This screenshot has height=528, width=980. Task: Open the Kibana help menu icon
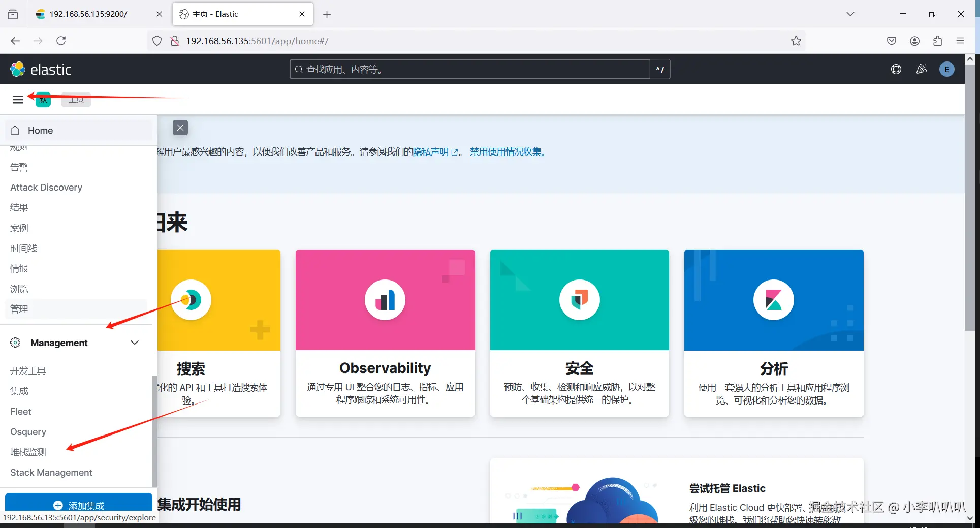coord(896,69)
